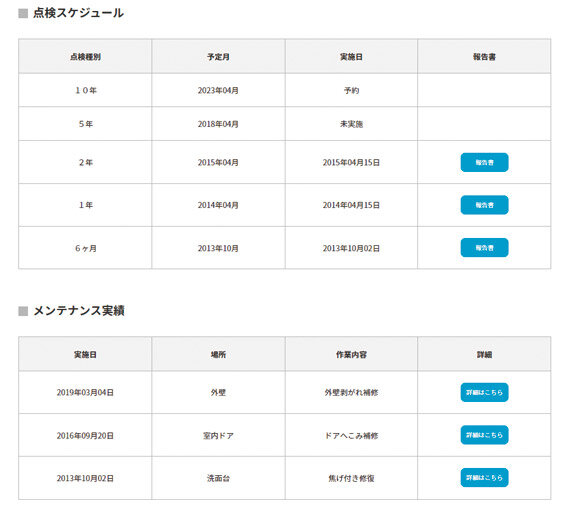Click the 場所 column header

pyautogui.click(x=218, y=354)
